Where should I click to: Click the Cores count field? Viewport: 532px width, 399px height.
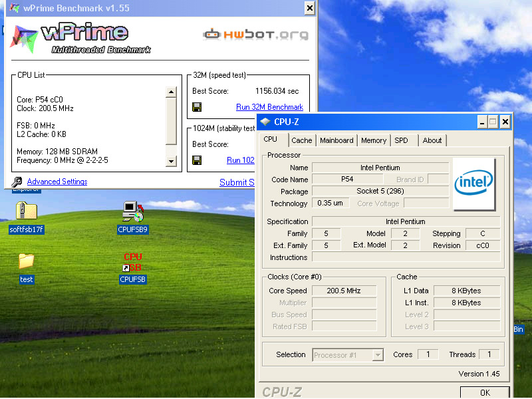[428, 354]
